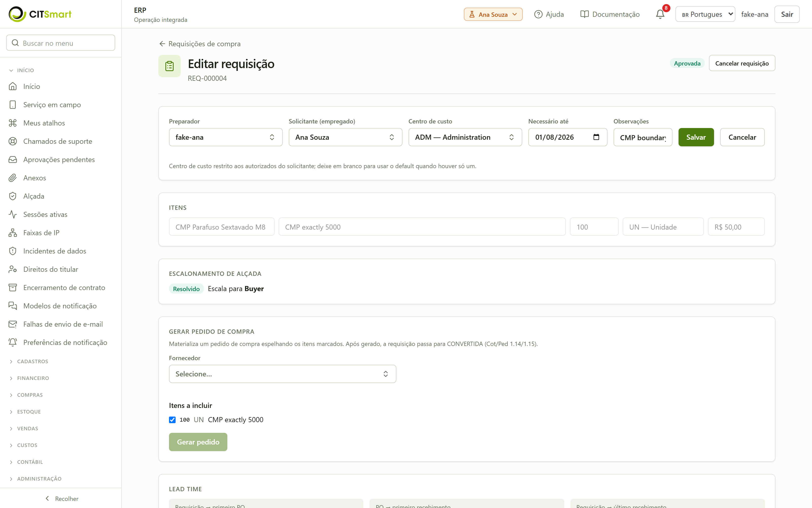This screenshot has width=812, height=508.
Task: Open the Portugues language selector
Action: click(x=705, y=14)
